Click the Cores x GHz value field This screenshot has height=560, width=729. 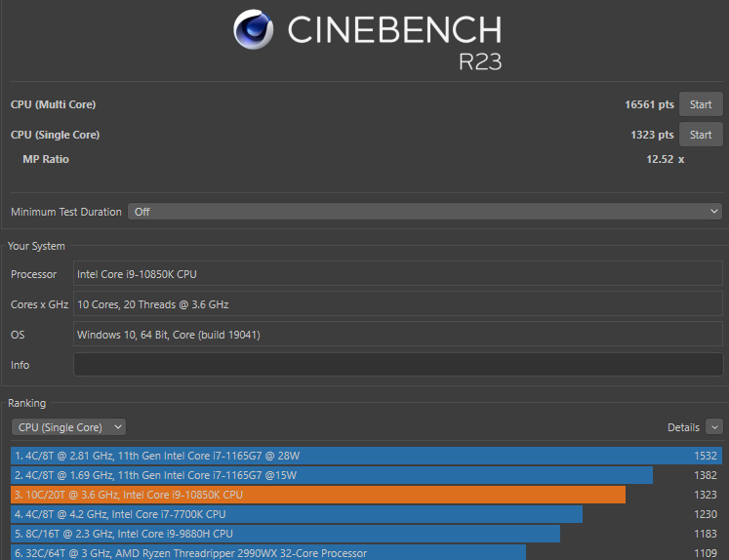pos(397,304)
